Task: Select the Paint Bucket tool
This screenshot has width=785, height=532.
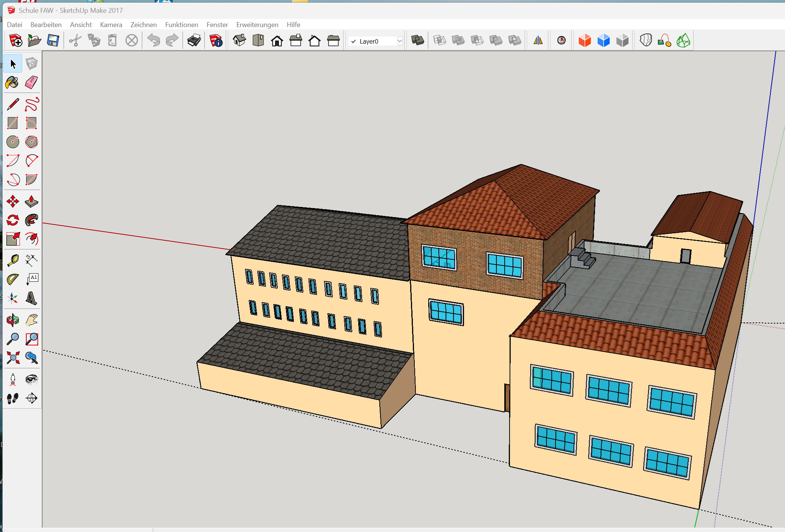Action: tap(12, 82)
